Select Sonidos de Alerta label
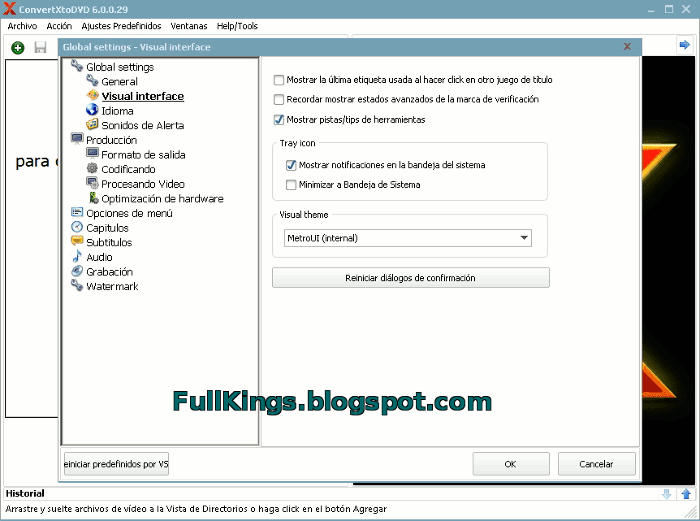The image size is (700, 521). click(x=143, y=125)
